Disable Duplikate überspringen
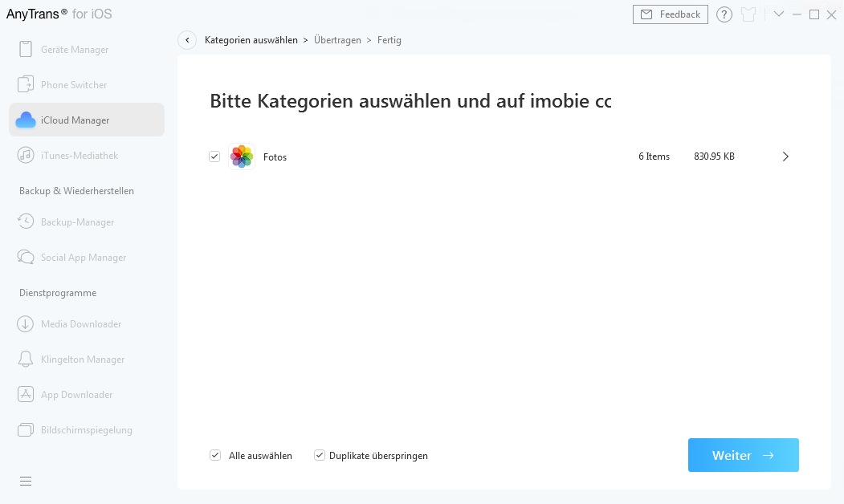Screen dimensions: 844x504 (x=319, y=455)
